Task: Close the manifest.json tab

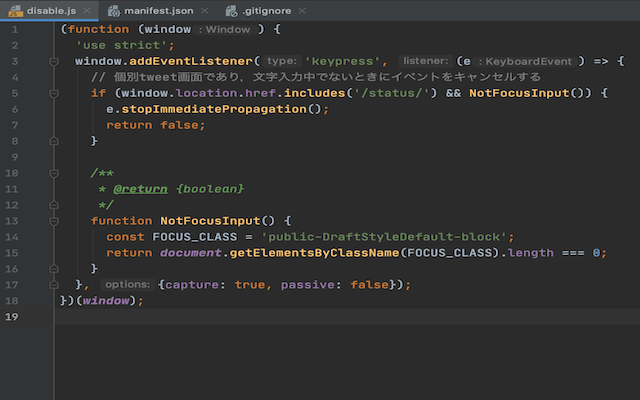Action: coord(204,11)
